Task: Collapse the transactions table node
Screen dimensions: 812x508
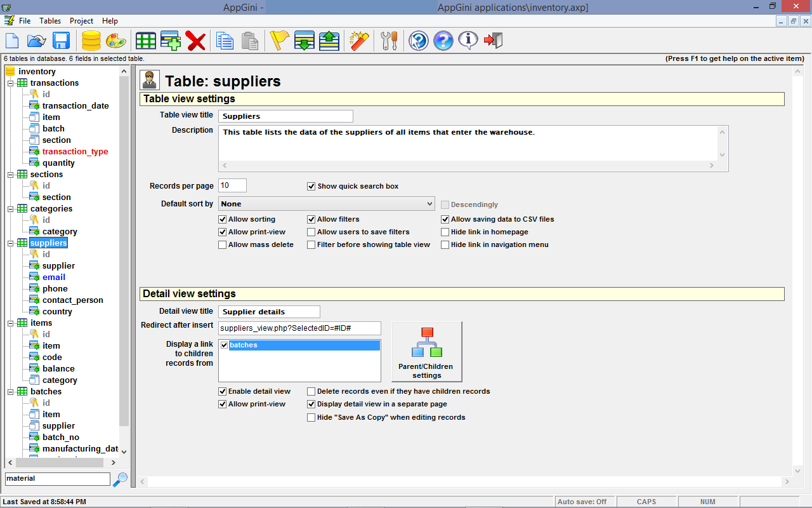Action: (10, 83)
